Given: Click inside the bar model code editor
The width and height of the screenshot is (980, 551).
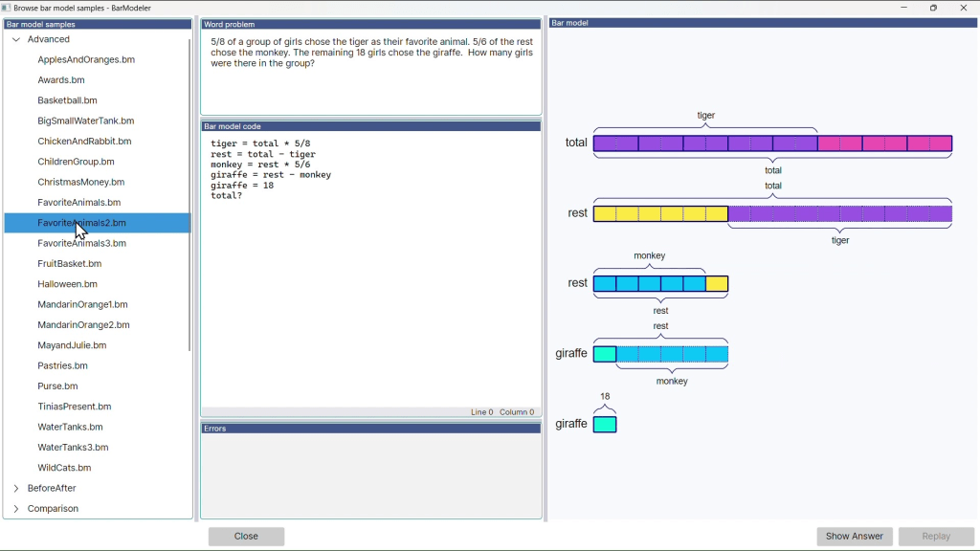Looking at the screenshot, I should coord(370,287).
